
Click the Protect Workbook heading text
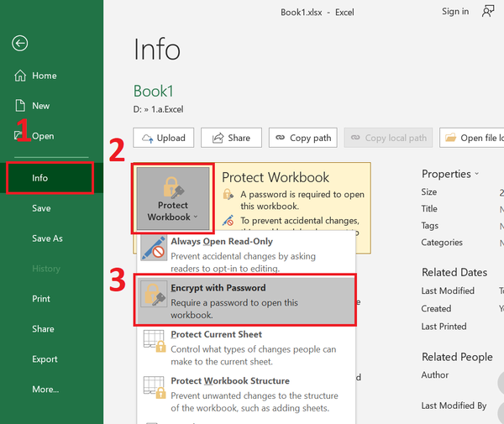point(276,177)
